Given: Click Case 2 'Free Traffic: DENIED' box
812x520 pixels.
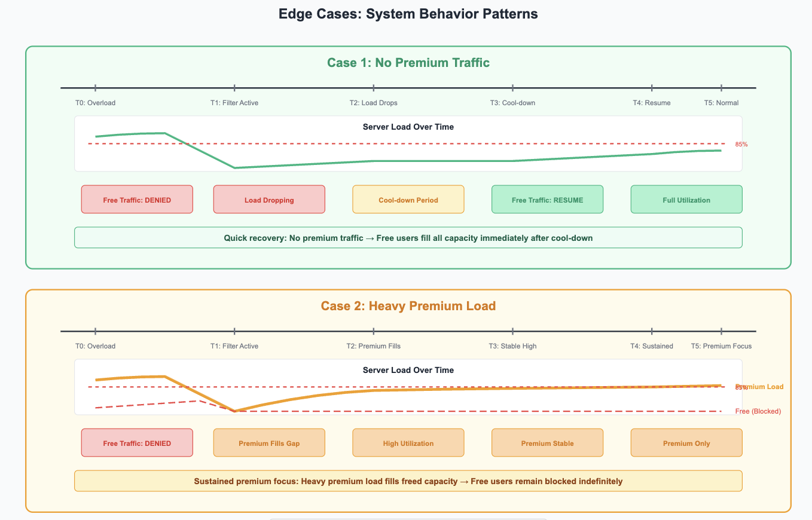Looking at the screenshot, I should [137, 442].
